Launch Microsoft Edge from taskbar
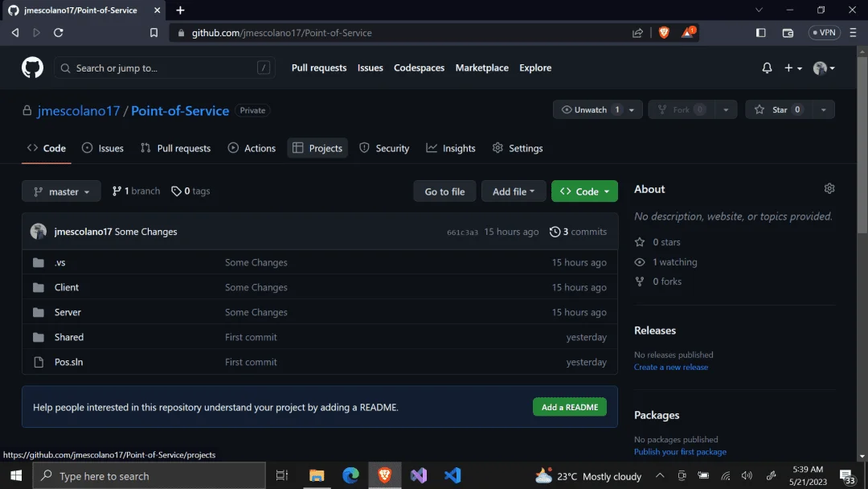The height and width of the screenshot is (489, 868). 350,475
